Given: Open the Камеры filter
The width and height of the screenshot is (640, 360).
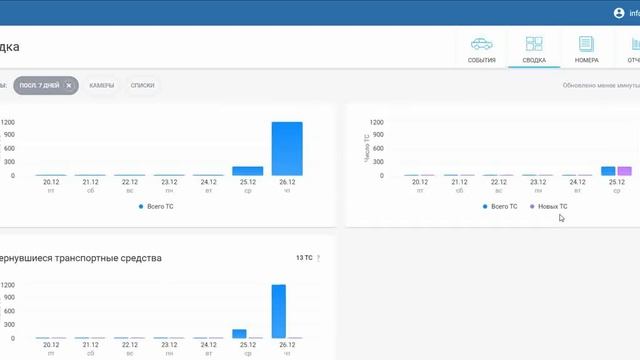Looking at the screenshot, I should [102, 85].
